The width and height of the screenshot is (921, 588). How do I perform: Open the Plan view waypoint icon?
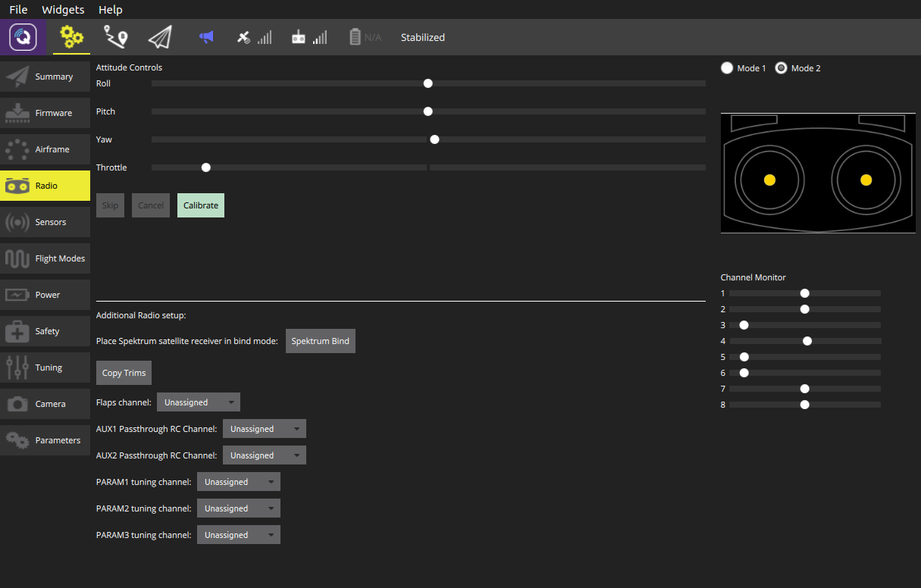coord(116,37)
